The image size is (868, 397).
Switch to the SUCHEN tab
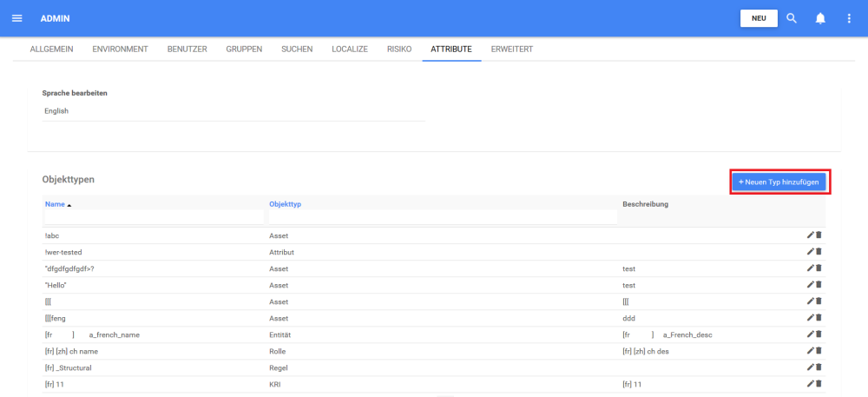297,50
